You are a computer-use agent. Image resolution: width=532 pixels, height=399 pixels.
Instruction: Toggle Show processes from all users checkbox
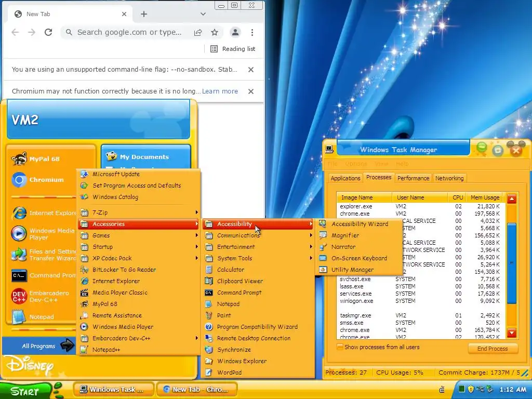[x=339, y=347]
